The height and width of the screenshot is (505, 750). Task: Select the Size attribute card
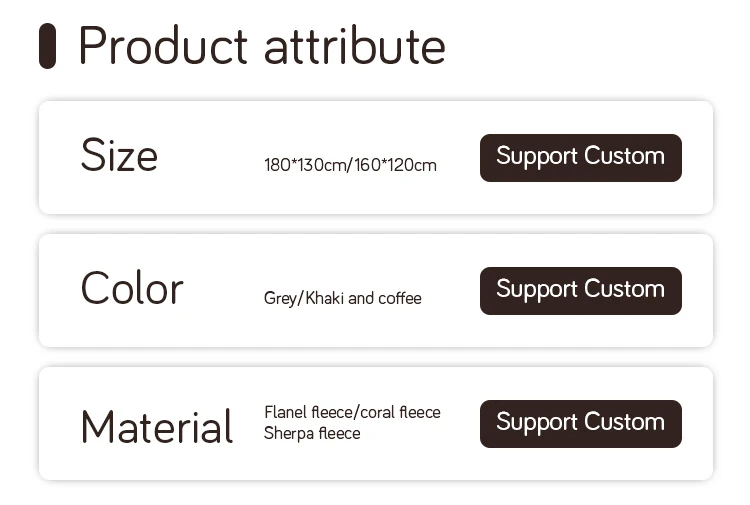[x=376, y=157]
